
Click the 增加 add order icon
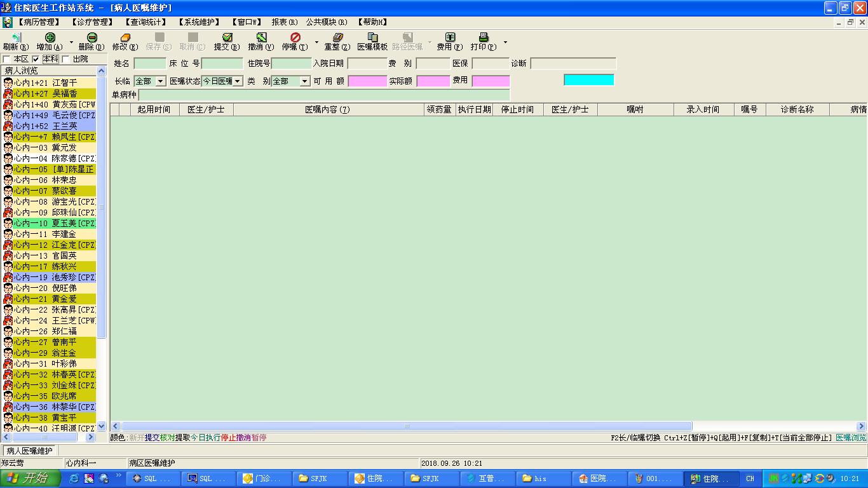(50, 37)
